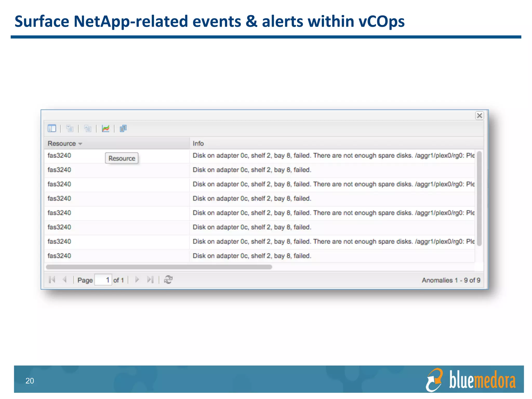Click the vertical scrollbar of the list
The height and width of the screenshot is (399, 532).
tap(479, 198)
